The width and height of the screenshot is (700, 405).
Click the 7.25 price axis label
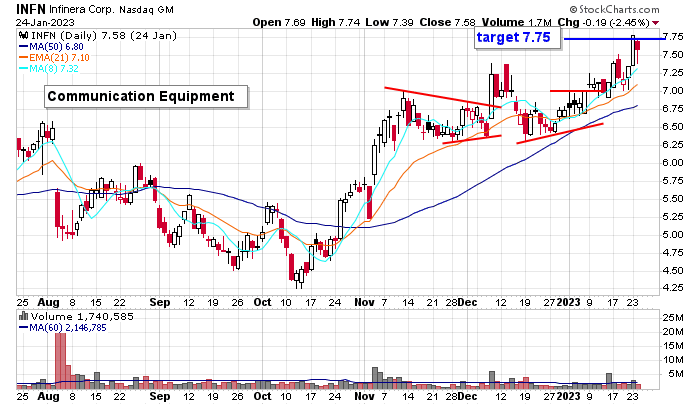pos(673,72)
